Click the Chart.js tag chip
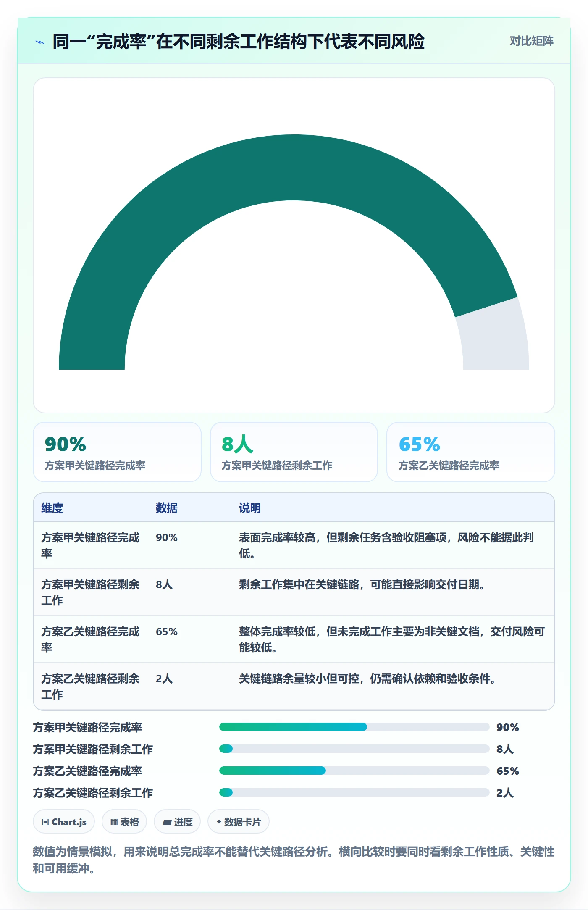The image size is (588, 910). pyautogui.click(x=64, y=821)
